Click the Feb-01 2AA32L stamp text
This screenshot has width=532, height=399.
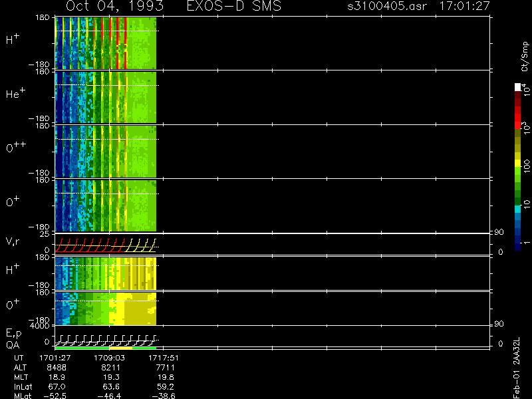click(x=517, y=368)
